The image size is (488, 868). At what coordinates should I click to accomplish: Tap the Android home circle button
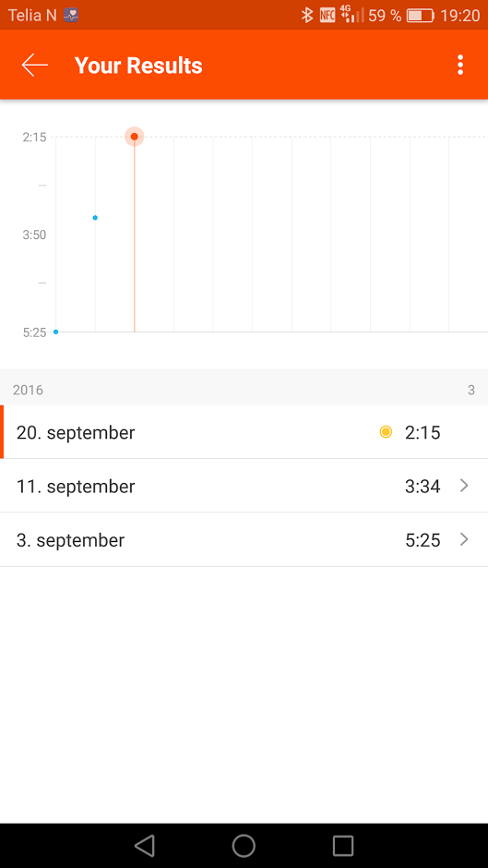pos(244,846)
